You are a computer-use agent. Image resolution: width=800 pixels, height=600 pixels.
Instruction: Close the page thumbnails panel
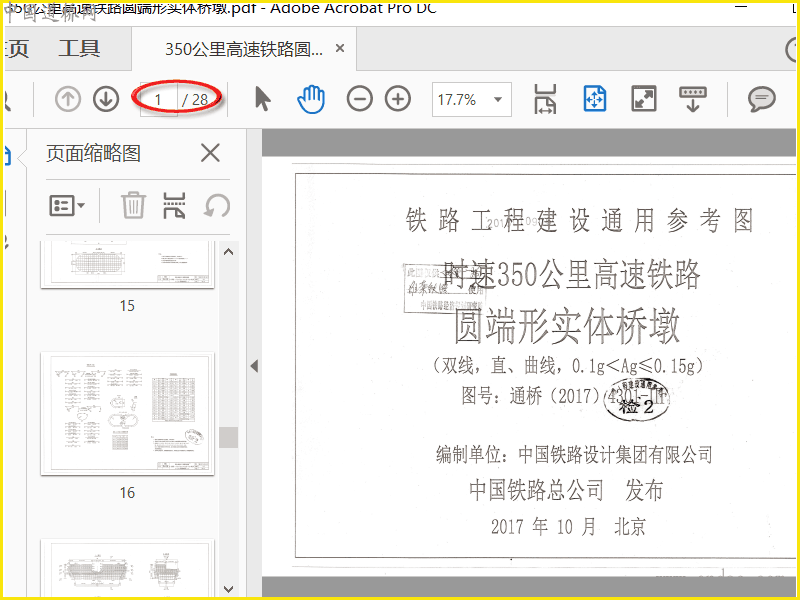point(210,153)
